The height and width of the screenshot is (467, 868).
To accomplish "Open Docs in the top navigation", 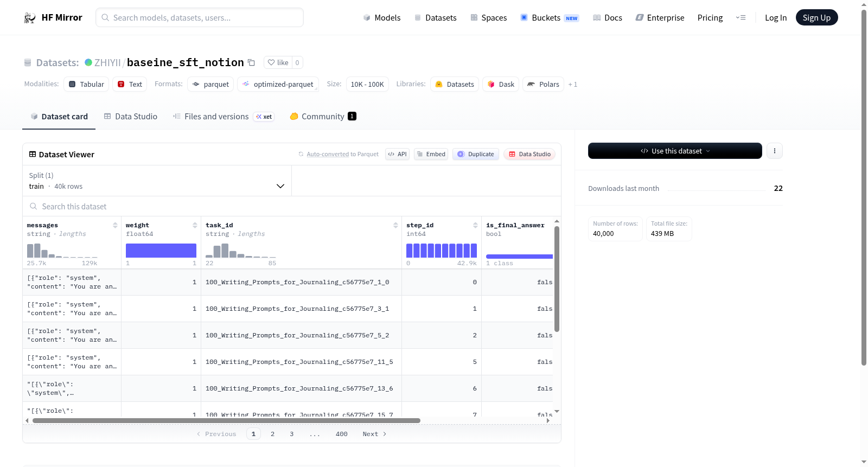I will point(608,18).
